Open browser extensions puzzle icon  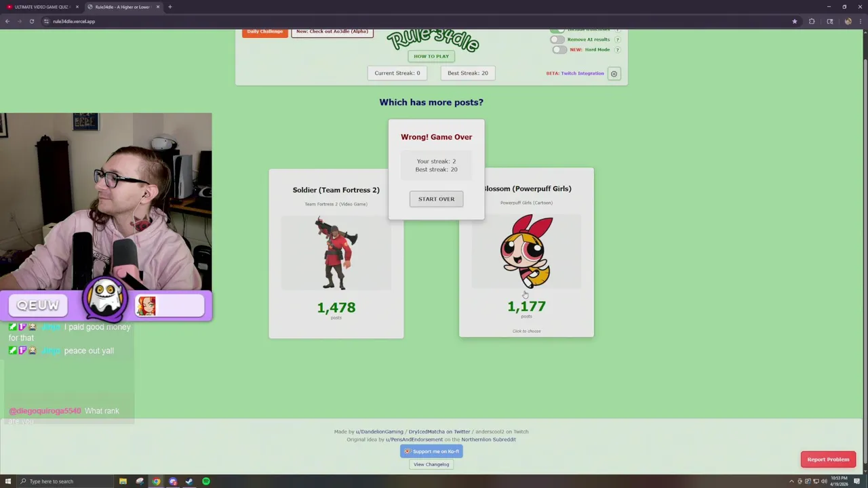[x=812, y=21]
